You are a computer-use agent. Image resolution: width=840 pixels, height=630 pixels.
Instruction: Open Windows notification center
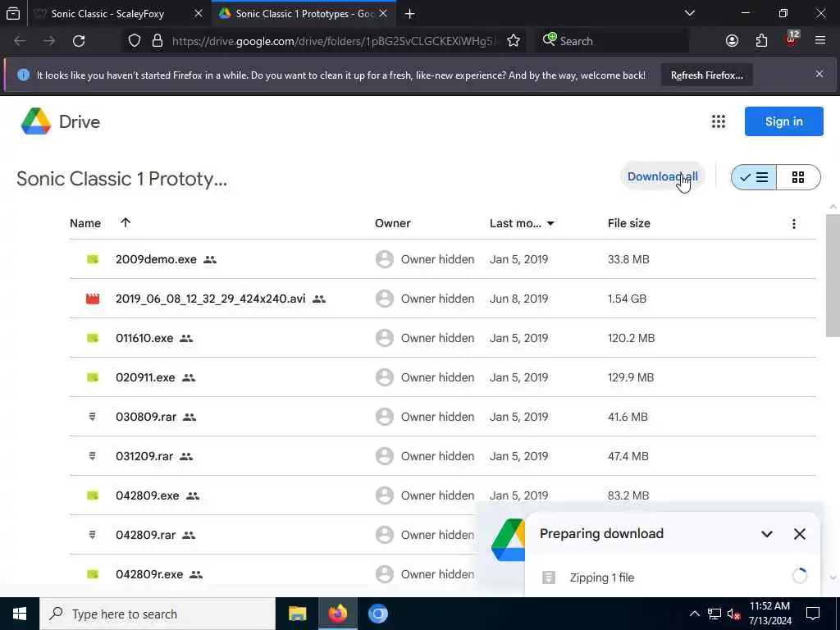(813, 614)
